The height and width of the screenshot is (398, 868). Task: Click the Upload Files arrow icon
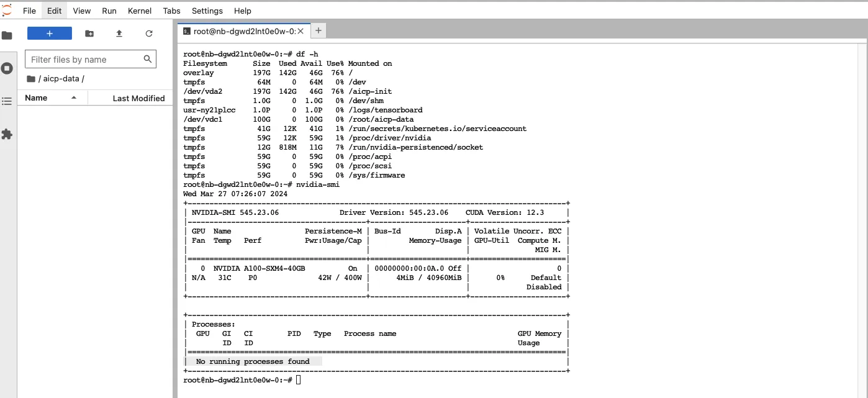click(119, 34)
